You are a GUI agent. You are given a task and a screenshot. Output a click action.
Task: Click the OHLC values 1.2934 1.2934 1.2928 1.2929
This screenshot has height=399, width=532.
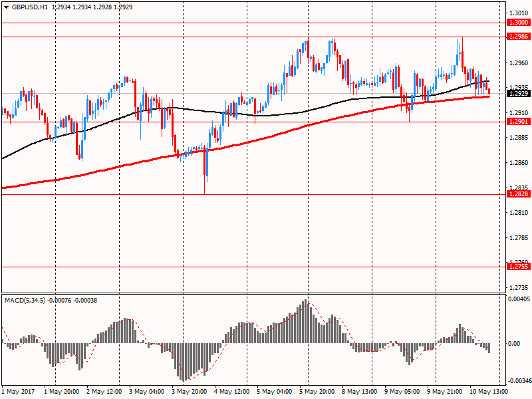(92, 7)
